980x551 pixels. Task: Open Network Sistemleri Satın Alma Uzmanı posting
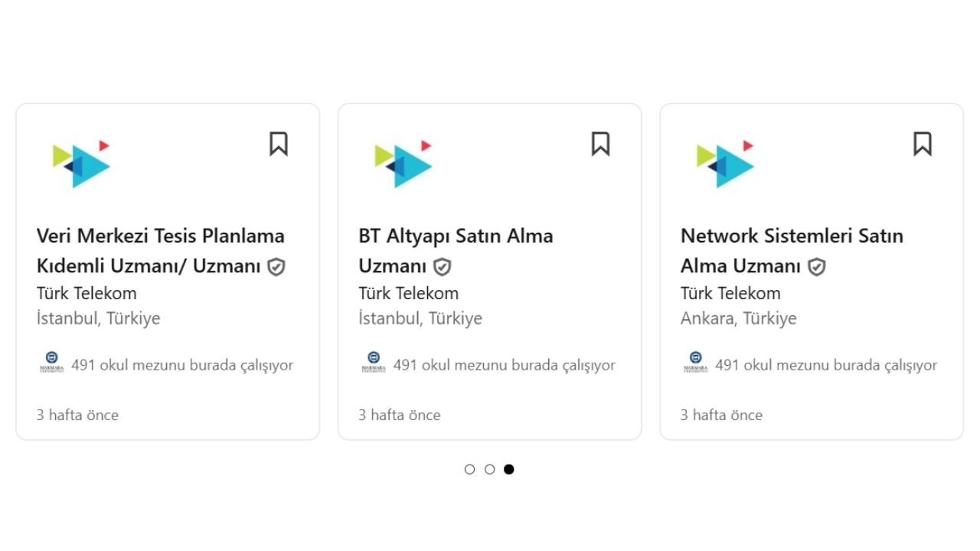pos(792,236)
